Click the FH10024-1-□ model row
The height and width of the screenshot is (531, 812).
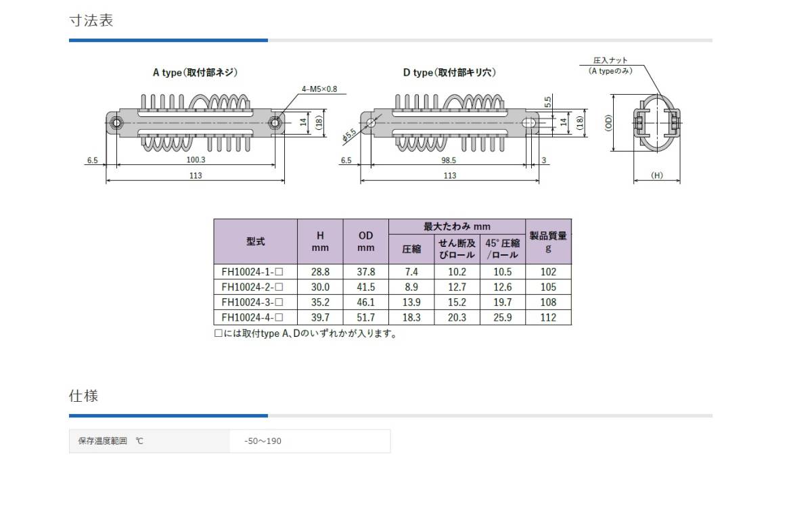coord(392,272)
